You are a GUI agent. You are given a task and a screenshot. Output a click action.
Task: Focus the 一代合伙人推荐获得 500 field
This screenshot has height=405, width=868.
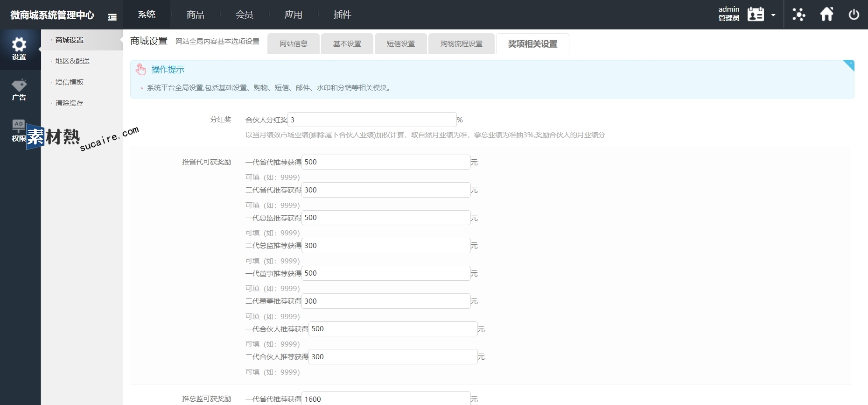pyautogui.click(x=393, y=329)
